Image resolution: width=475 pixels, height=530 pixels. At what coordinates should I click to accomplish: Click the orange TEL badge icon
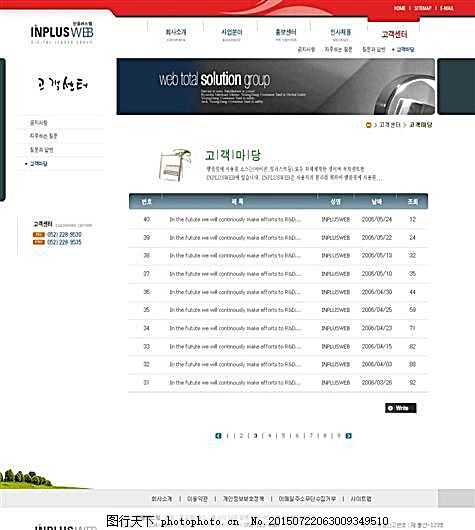(39, 235)
